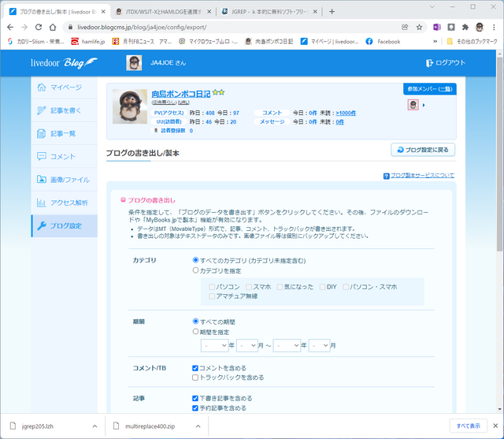Open 記事一覧 in the sidebar
The image size is (504, 439).
click(x=65, y=133)
